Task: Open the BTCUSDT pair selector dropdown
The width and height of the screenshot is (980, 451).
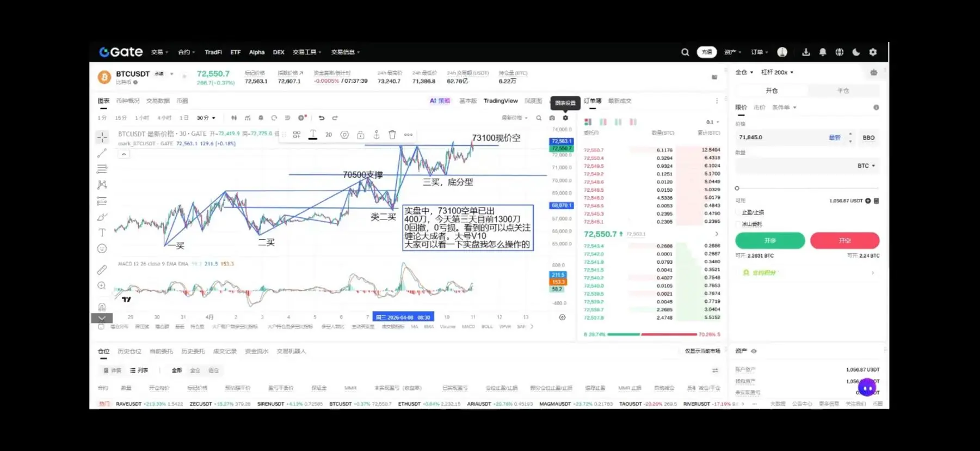Action: pos(172,74)
